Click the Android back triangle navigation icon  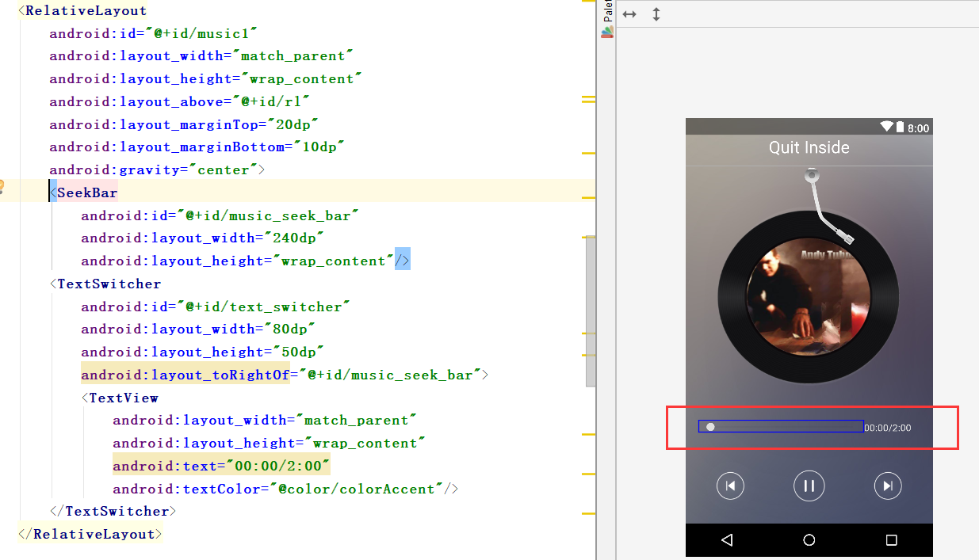click(727, 539)
